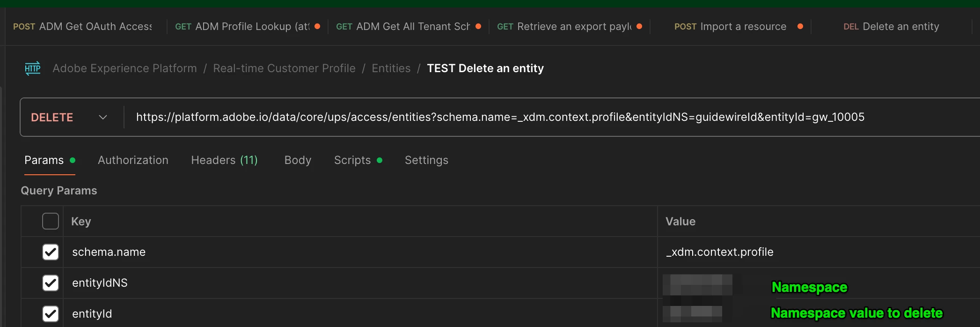Open the Import a resource tab
Screen dimensions: 980x327
point(731,27)
